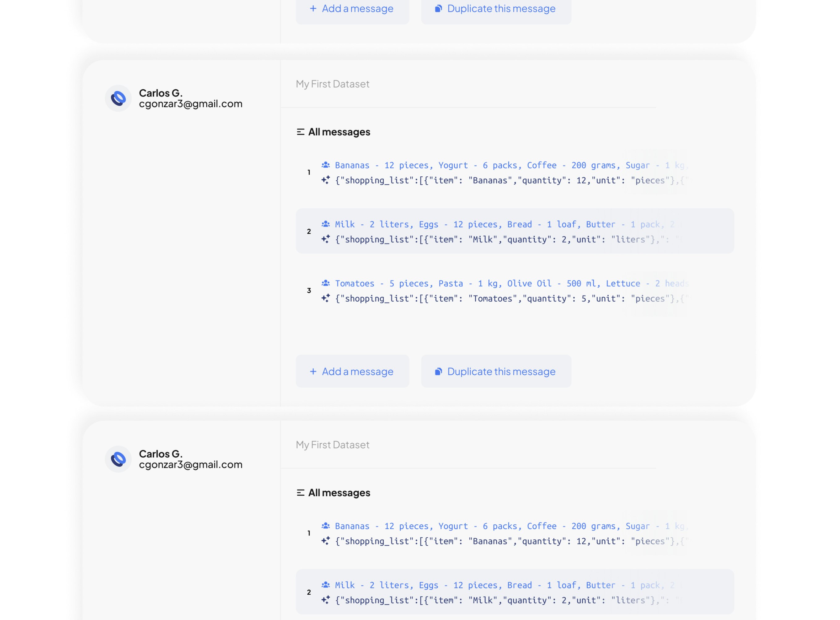Open My First Dataset title in bottom card
This screenshot has width=840, height=620.
pos(332,445)
